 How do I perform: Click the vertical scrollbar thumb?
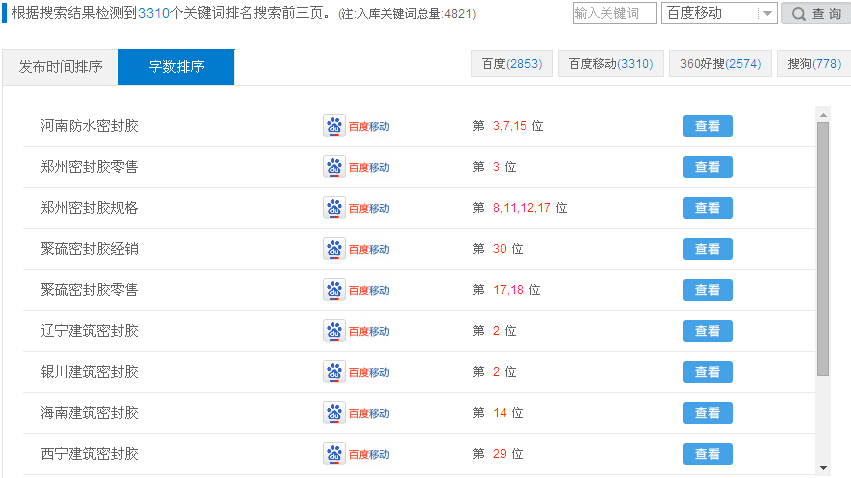pos(823,249)
